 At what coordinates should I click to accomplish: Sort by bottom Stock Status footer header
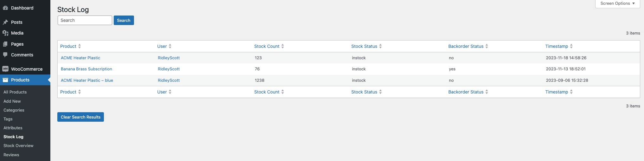[x=364, y=92]
